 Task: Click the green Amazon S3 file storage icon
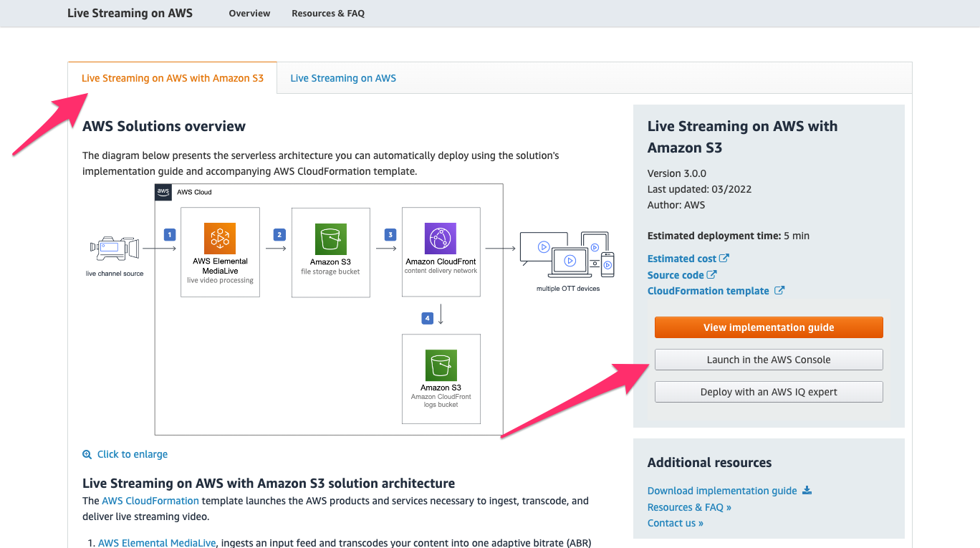pyautogui.click(x=330, y=239)
